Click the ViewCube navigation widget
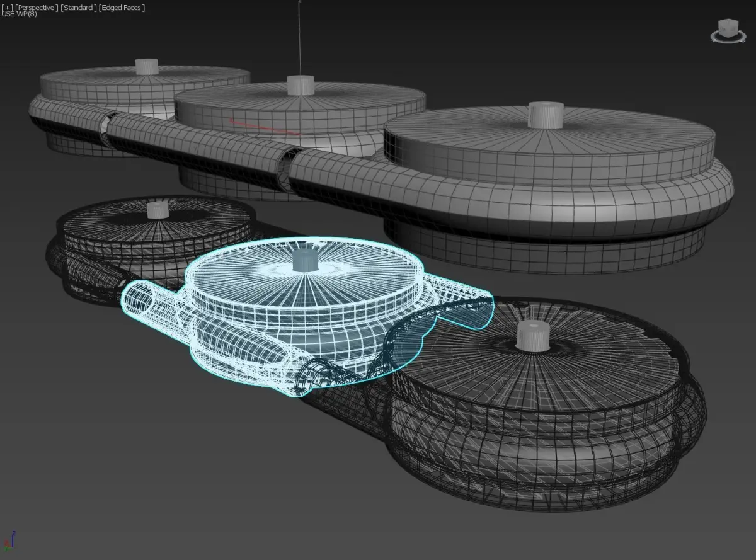This screenshot has height=560, width=756. pyautogui.click(x=728, y=30)
